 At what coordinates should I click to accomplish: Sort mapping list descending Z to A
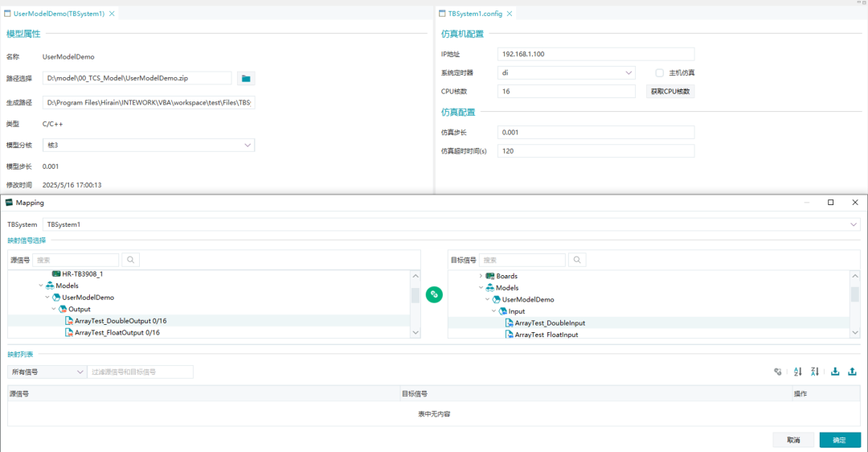pos(815,372)
